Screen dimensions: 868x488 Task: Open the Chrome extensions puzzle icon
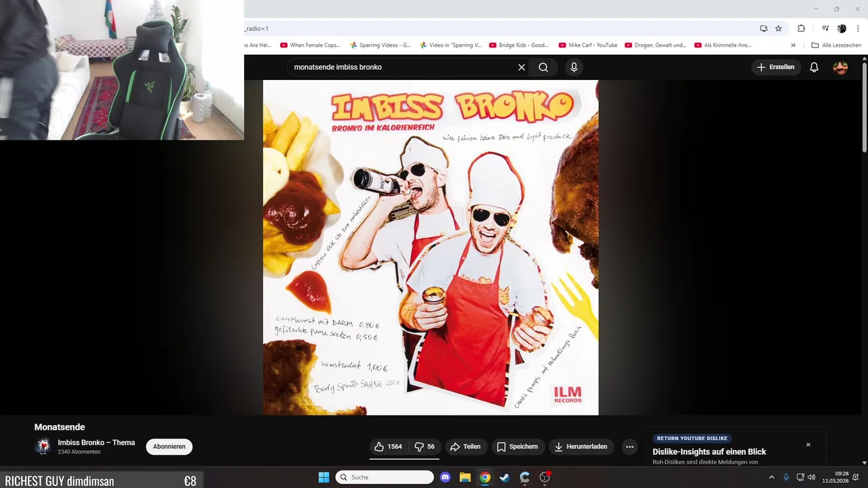[802, 28]
